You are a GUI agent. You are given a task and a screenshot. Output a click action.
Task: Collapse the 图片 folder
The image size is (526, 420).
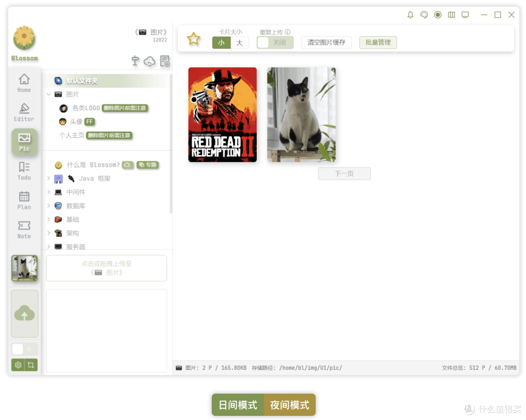click(49, 95)
